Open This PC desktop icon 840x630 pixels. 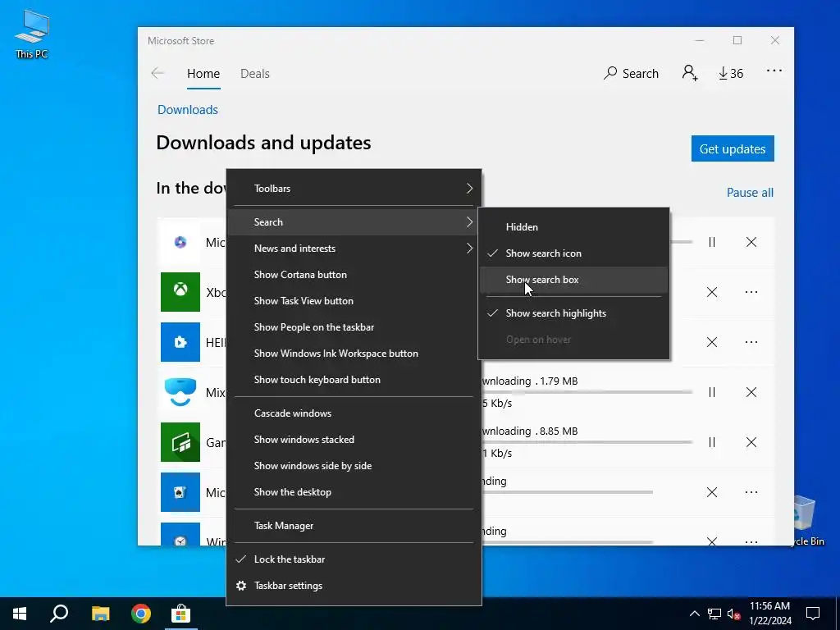coord(32,34)
